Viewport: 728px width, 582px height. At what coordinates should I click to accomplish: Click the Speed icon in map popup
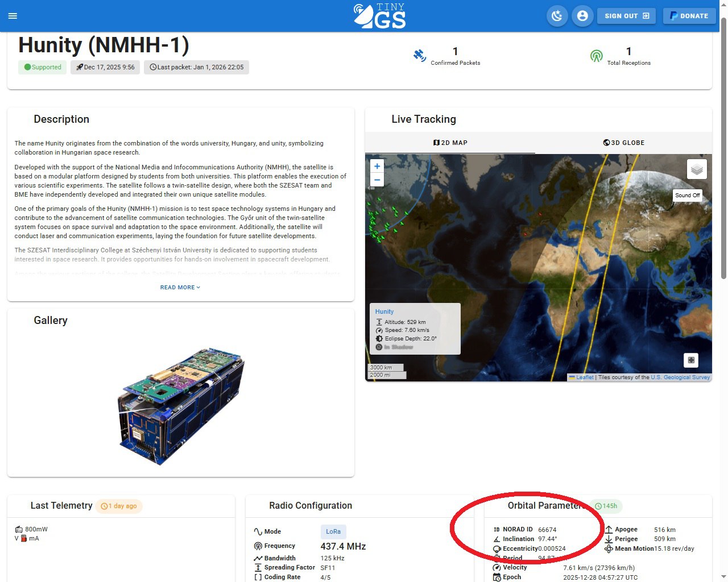[x=379, y=330]
